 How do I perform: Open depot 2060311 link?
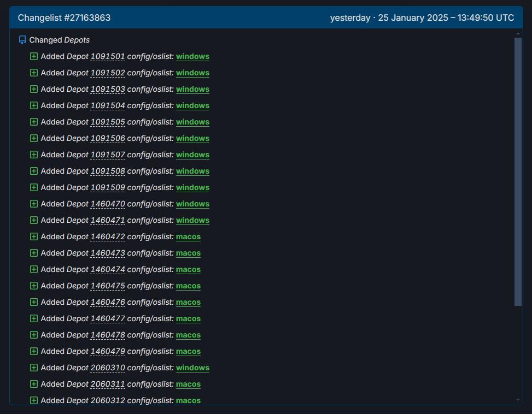tap(108, 384)
